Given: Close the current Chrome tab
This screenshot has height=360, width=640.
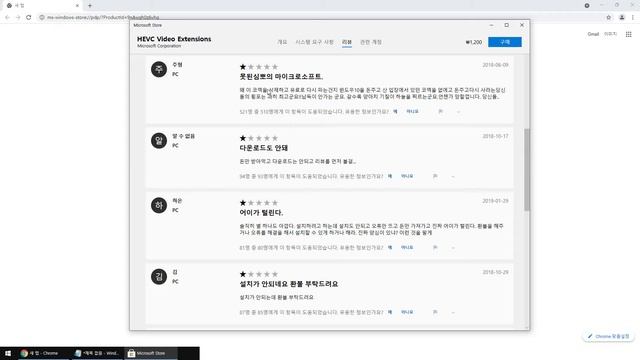Looking at the screenshot, I should pyautogui.click(x=77, y=6).
